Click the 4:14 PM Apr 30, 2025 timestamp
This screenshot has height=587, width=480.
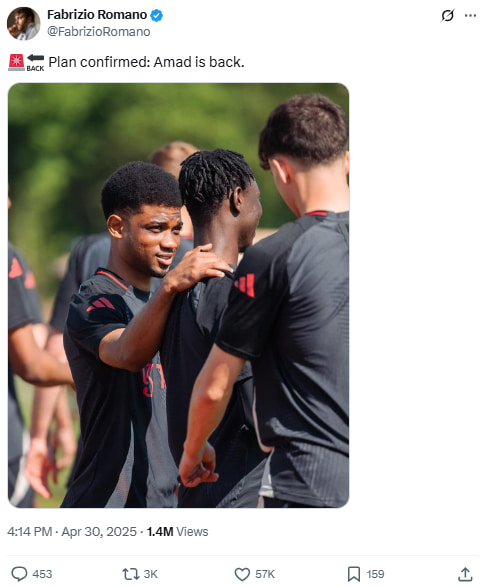72,532
